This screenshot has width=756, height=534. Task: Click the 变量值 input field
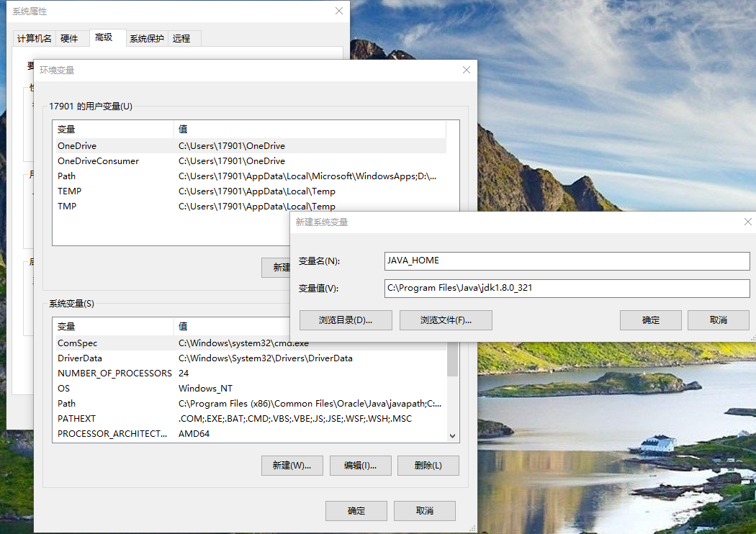coord(567,288)
